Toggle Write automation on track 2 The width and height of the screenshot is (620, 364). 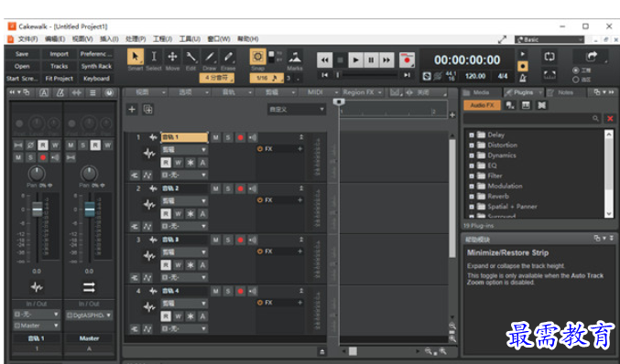[179, 214]
